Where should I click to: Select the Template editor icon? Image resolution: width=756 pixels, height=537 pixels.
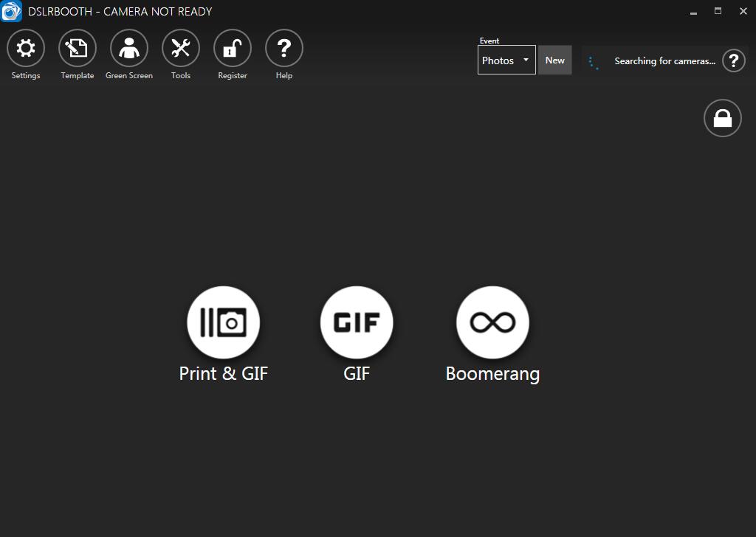[77, 47]
